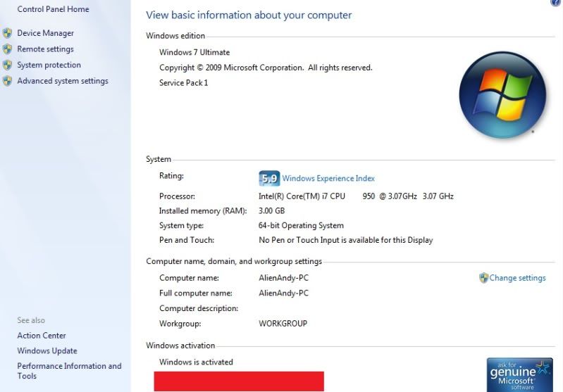Image resolution: width=563 pixels, height=392 pixels.
Task: Click the genuine Microsoft software badge
Action: (x=519, y=375)
